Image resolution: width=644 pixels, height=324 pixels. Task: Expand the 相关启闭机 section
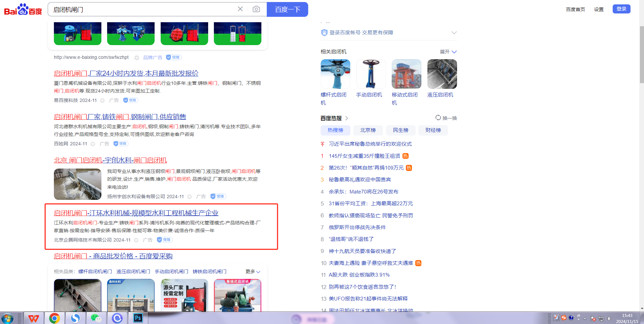[448, 52]
